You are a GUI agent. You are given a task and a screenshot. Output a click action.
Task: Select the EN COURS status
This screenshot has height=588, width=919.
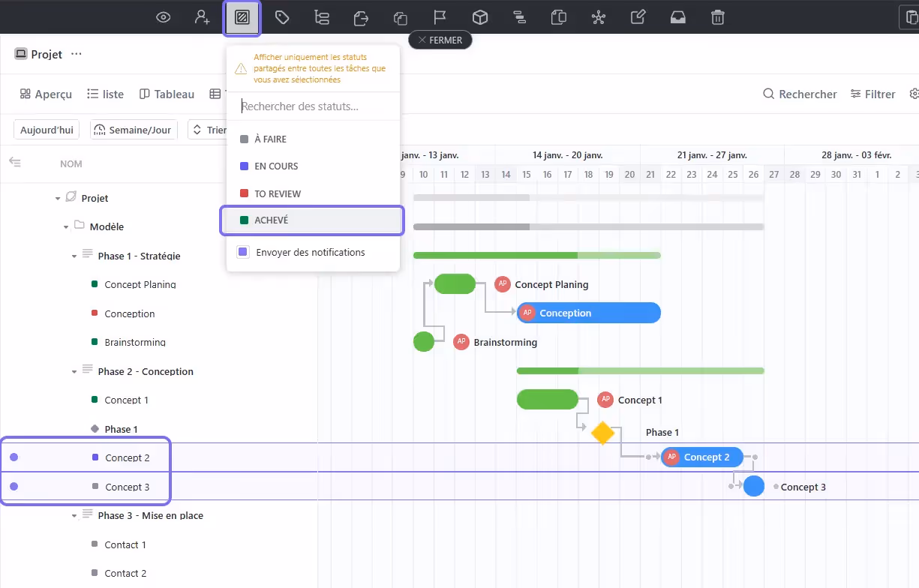(274, 166)
